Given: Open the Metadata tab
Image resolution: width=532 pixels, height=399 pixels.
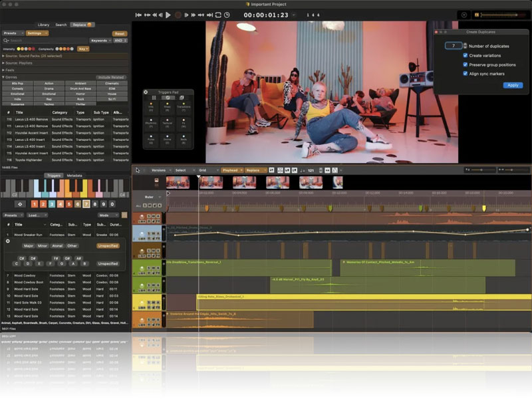Looking at the screenshot, I should (74, 176).
